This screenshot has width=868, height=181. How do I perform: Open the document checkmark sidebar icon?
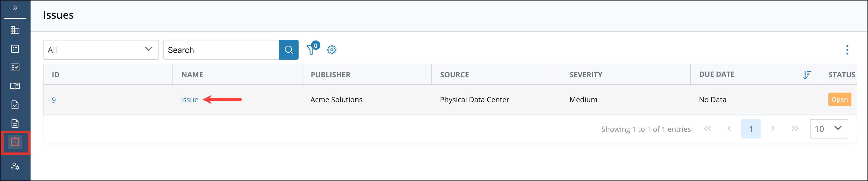[x=15, y=105]
